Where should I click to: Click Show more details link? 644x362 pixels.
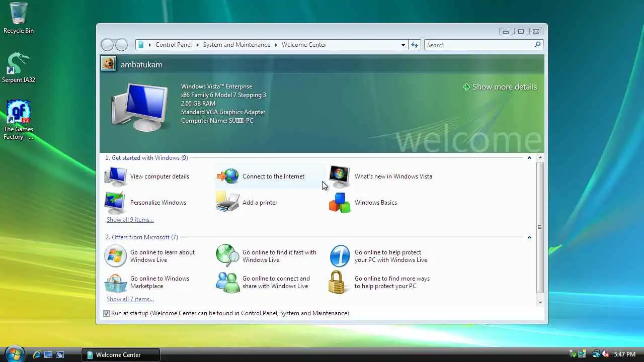(500, 87)
